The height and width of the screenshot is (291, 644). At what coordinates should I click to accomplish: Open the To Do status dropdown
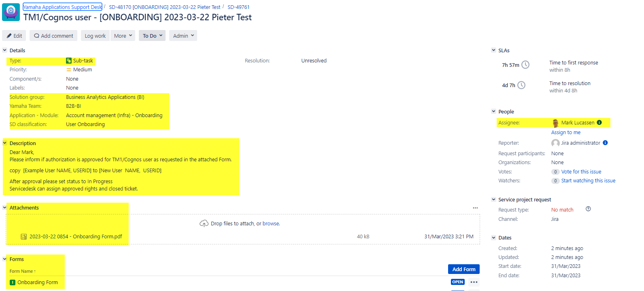pos(152,36)
